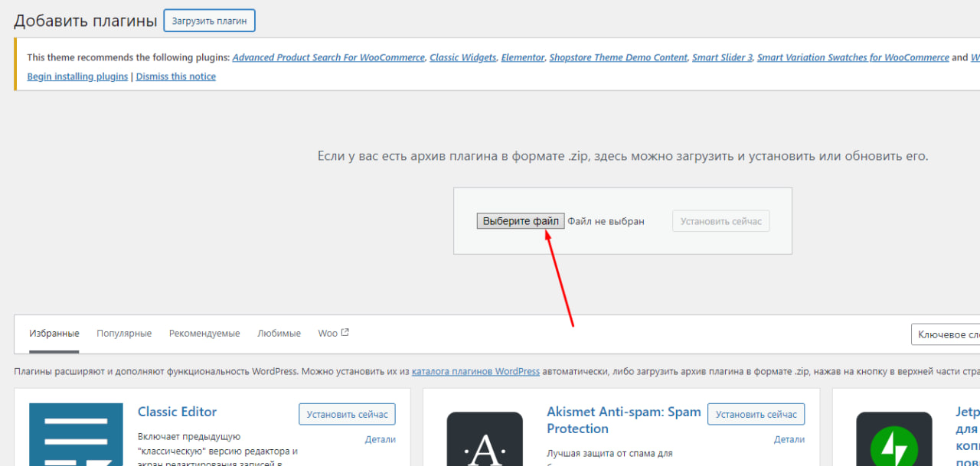Open Smart Variation Swatches for WooCommerce link
The height and width of the screenshot is (466, 980).
coord(853,57)
